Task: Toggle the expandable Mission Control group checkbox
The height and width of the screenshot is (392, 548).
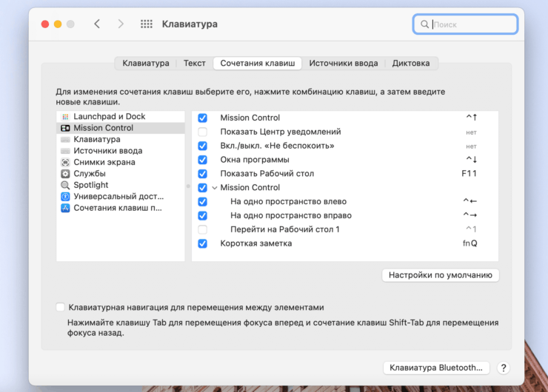Action: click(x=202, y=188)
